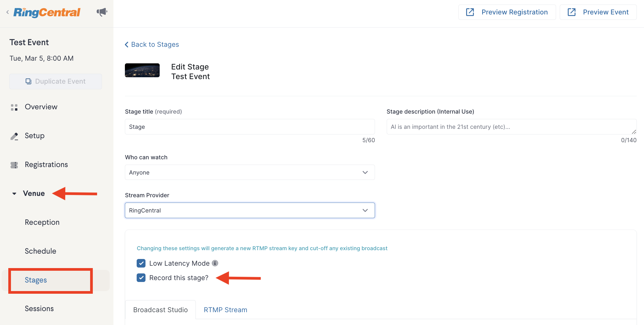
Task: Click the 'Stage title (required)' label
Action: coord(153,111)
